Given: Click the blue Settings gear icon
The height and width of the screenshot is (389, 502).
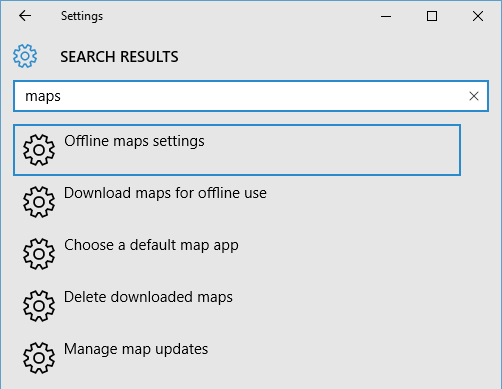Looking at the screenshot, I should coord(25,56).
